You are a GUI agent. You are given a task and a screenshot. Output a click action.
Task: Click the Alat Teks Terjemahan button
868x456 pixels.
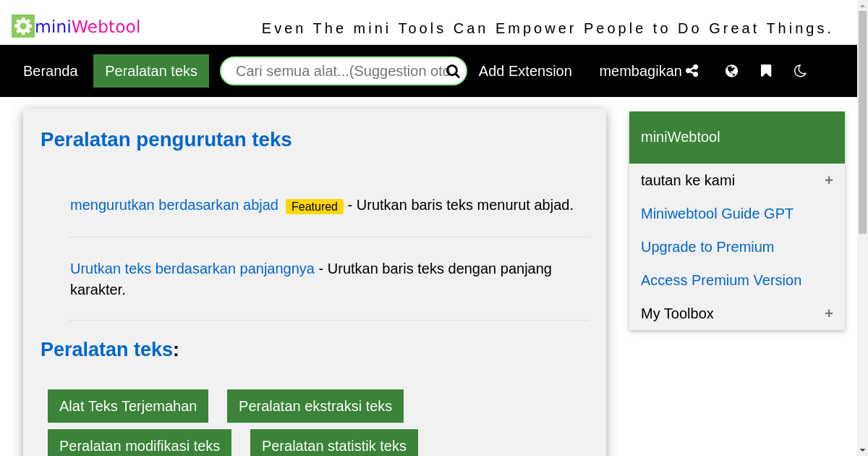pos(128,406)
